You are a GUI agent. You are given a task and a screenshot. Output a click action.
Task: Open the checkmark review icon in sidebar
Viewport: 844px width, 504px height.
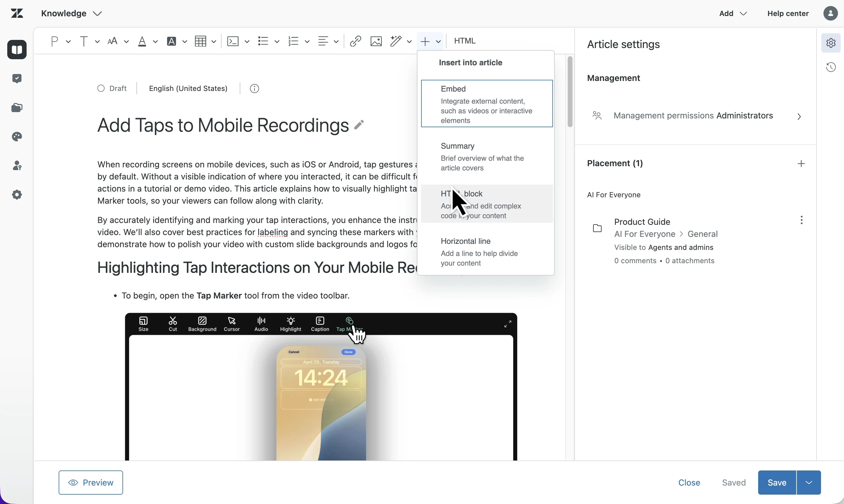17,79
